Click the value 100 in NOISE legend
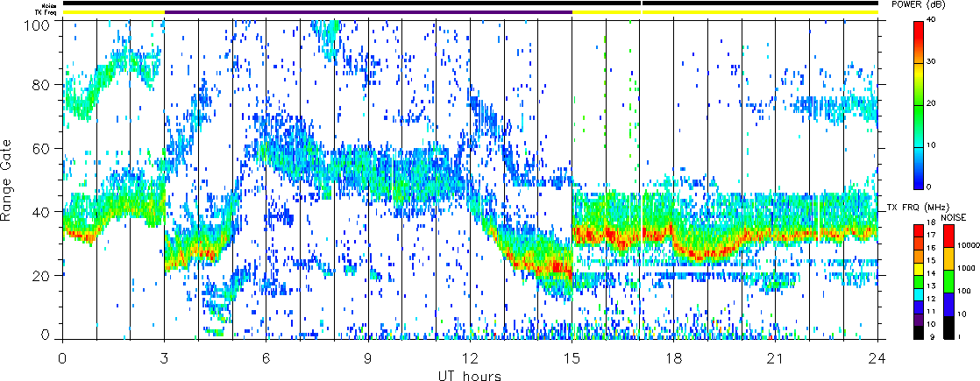Image resolution: width=980 pixels, height=381 pixels. point(964,291)
